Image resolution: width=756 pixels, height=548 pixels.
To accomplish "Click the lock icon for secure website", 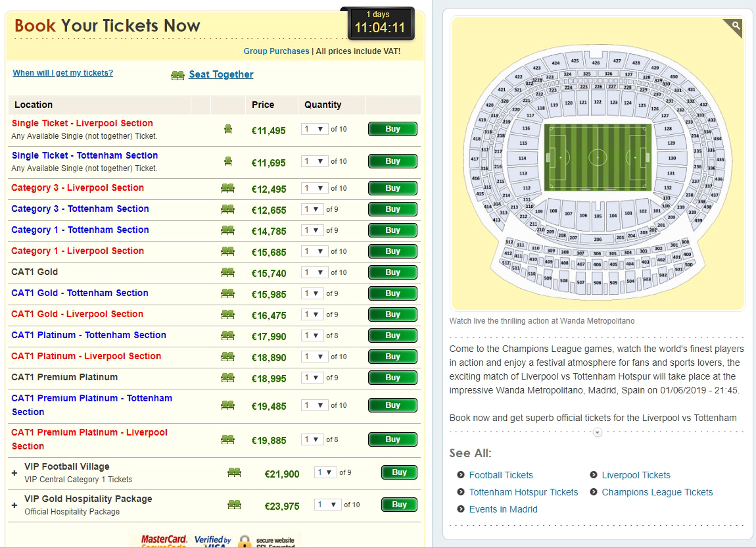I will [245, 541].
